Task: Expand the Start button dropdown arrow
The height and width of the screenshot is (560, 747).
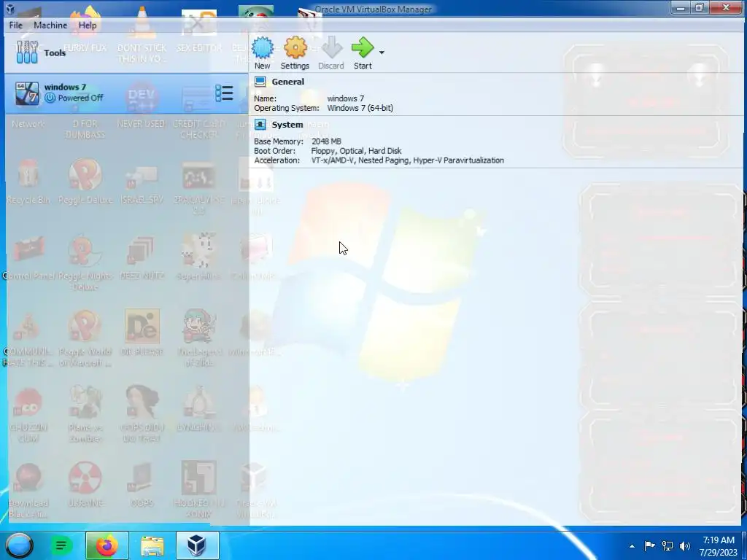Action: click(382, 52)
